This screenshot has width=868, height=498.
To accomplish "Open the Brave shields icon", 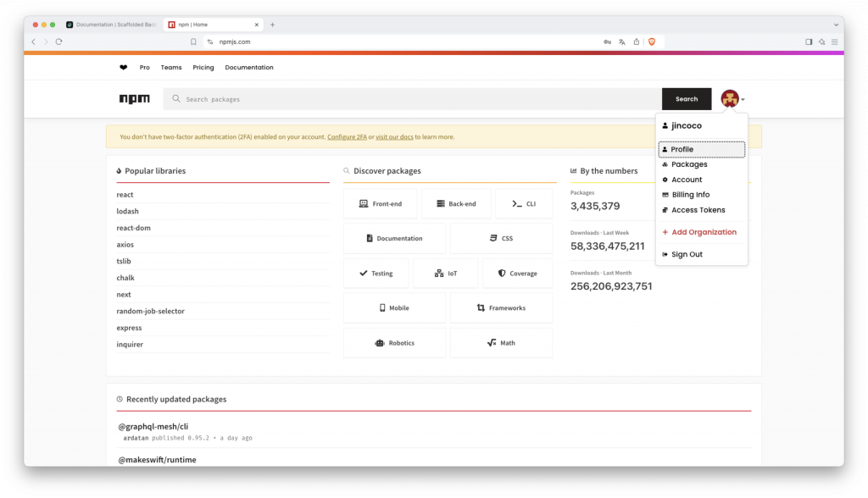I will [x=652, y=41].
